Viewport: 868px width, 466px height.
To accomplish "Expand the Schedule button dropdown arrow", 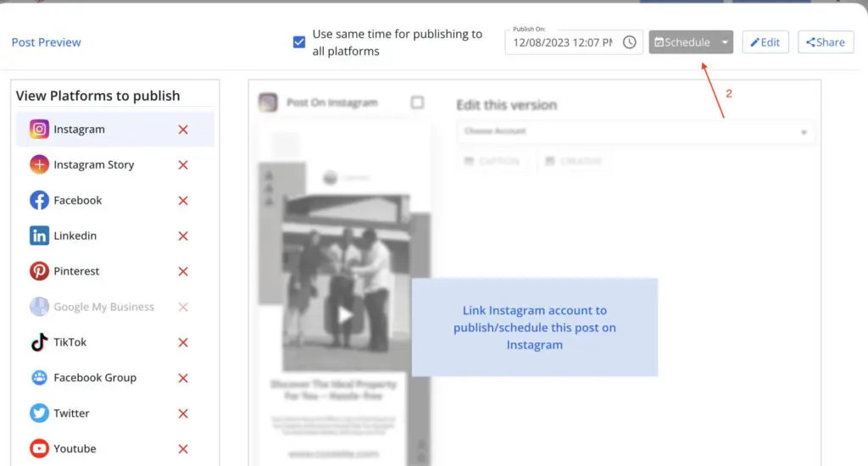I will point(725,42).
